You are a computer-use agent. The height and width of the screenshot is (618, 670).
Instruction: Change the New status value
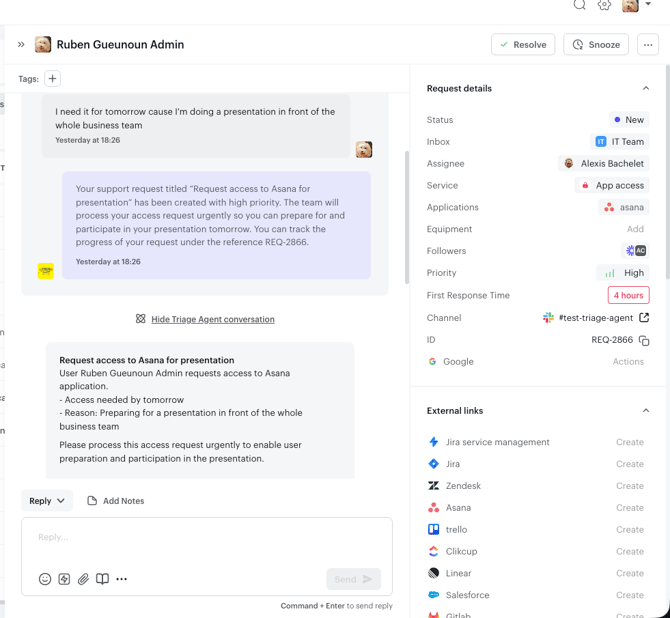[x=629, y=120]
